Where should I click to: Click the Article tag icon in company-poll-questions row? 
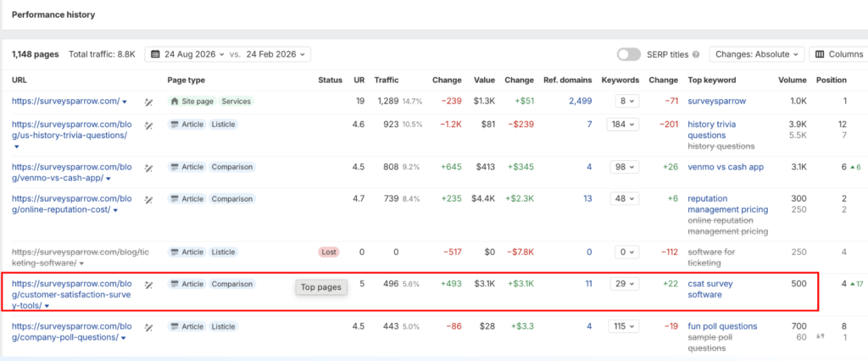click(x=175, y=326)
